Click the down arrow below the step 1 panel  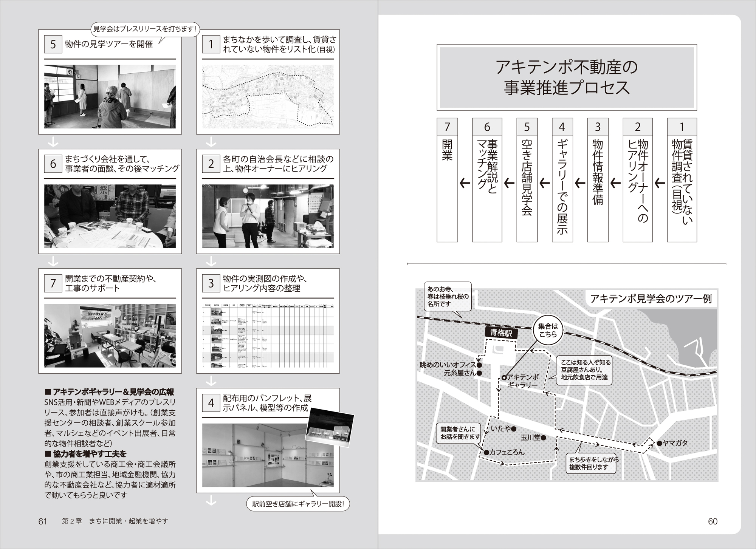coord(211,142)
